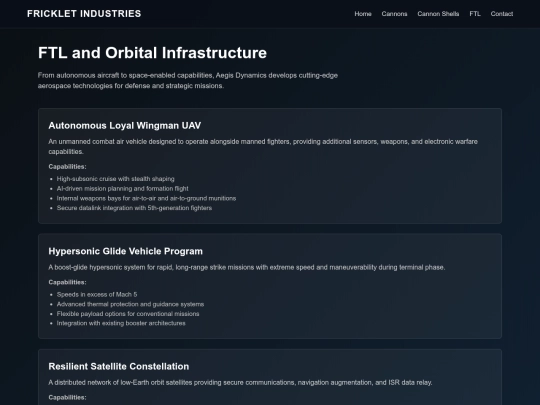Click the Secure datalink integration bullet
540x405 pixels.
tap(134, 208)
